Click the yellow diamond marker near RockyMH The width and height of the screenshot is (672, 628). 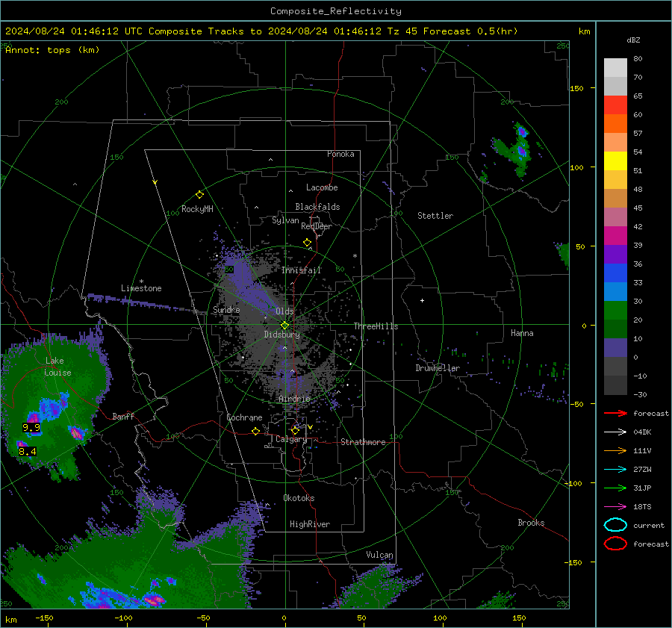click(x=199, y=195)
